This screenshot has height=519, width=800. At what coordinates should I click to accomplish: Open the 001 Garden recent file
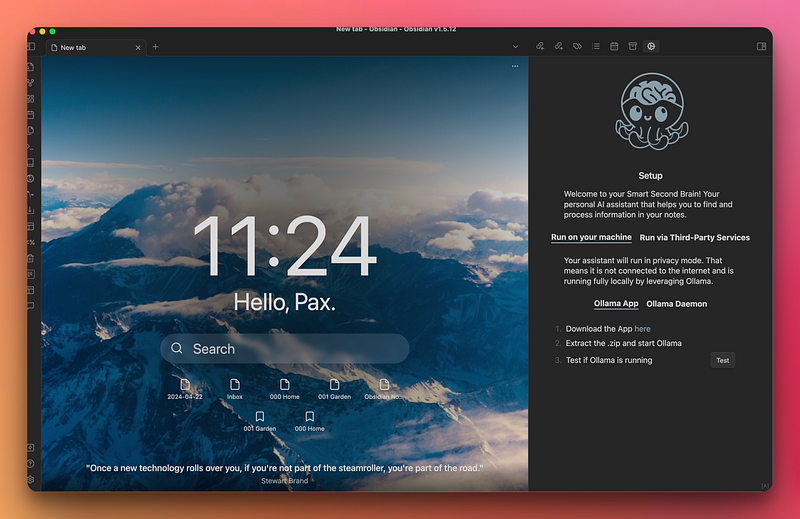click(334, 389)
